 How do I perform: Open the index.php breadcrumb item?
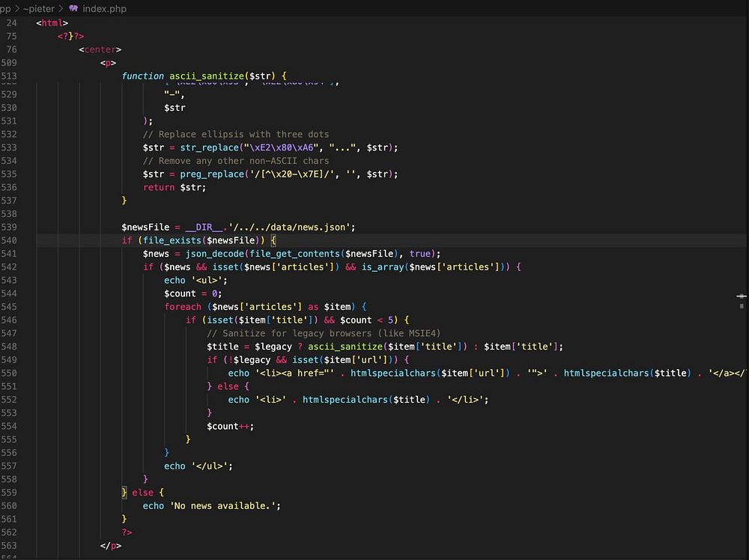(x=105, y=8)
